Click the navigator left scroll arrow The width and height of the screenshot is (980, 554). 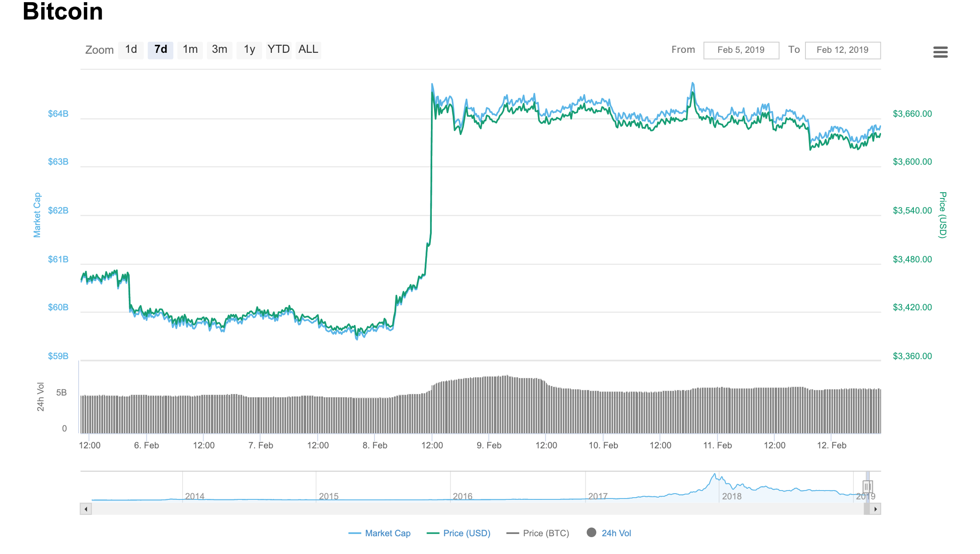pos(86,509)
